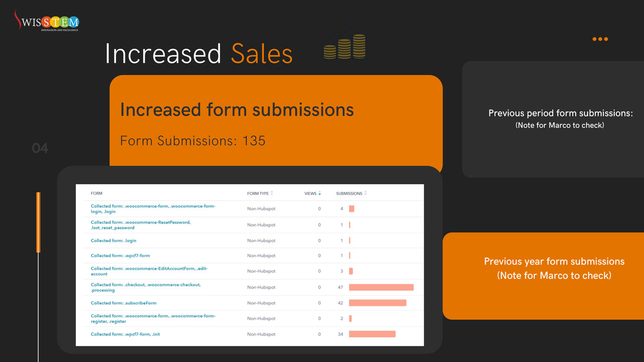
Task: Open the 'Collected form: .login' link
Action: (113, 241)
